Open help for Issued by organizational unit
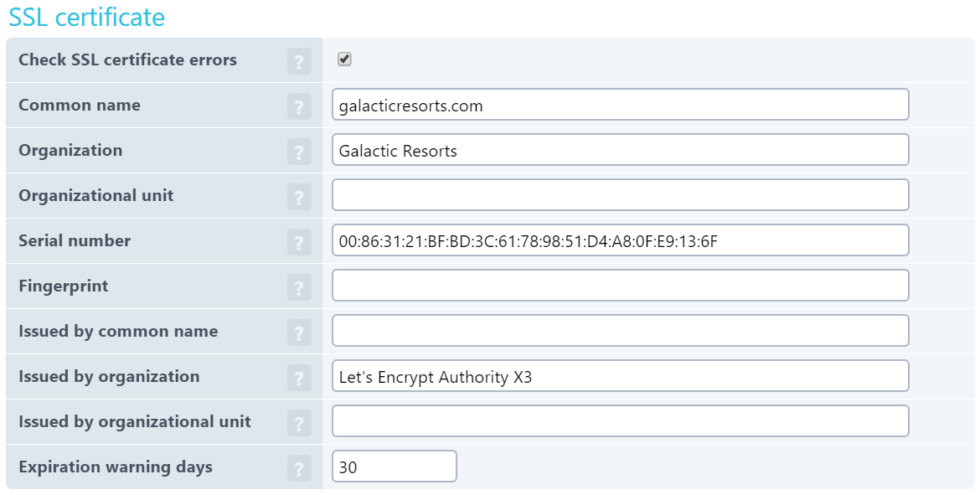 tap(299, 423)
